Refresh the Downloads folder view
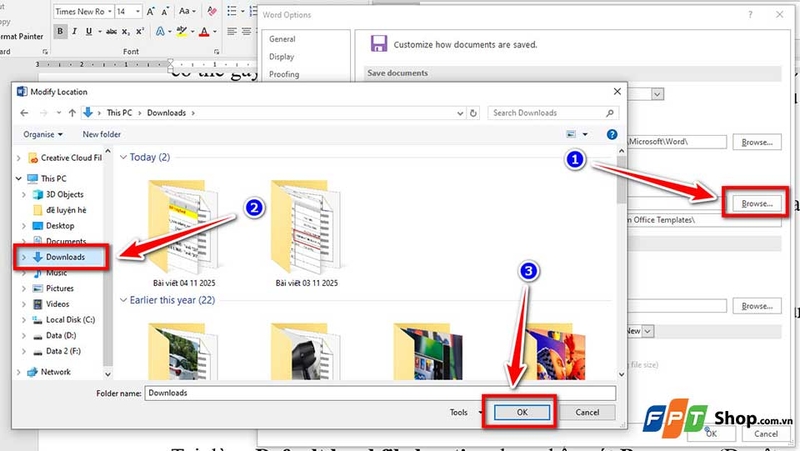Screen dimensions: 800x451 (473, 113)
